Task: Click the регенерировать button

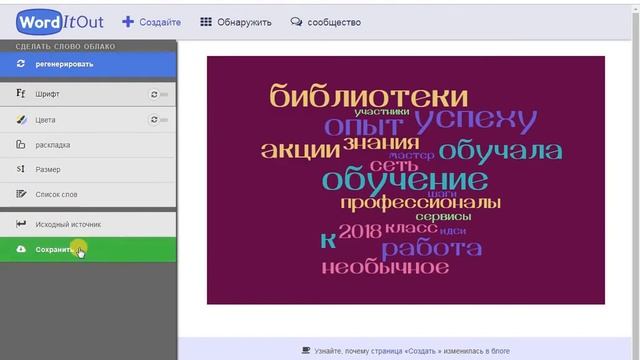Action: (88, 64)
